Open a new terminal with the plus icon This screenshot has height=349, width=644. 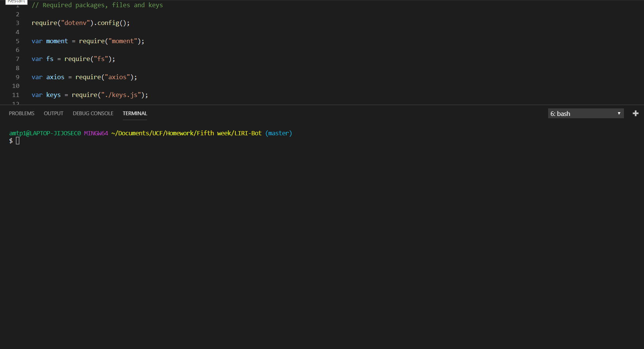point(636,113)
